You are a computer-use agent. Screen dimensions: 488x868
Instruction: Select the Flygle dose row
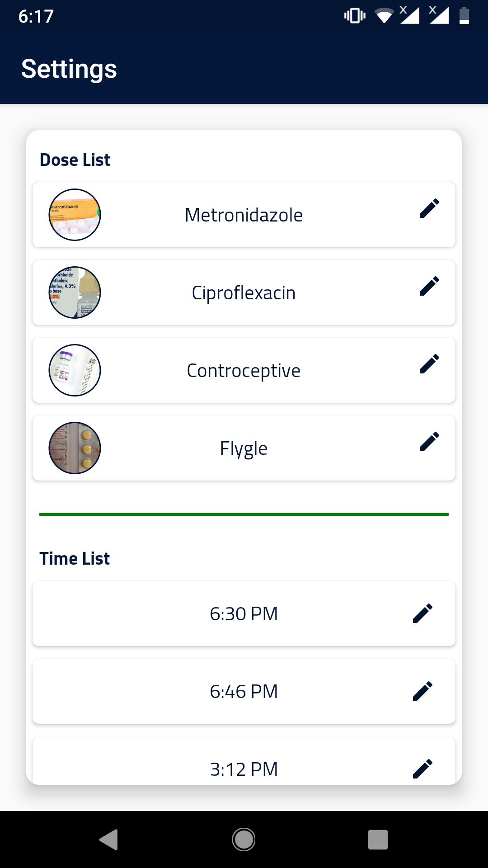click(x=244, y=448)
